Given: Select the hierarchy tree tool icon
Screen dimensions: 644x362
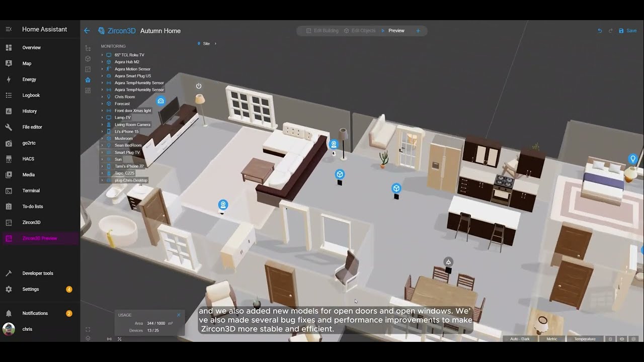Looking at the screenshot, I should coord(88,48).
